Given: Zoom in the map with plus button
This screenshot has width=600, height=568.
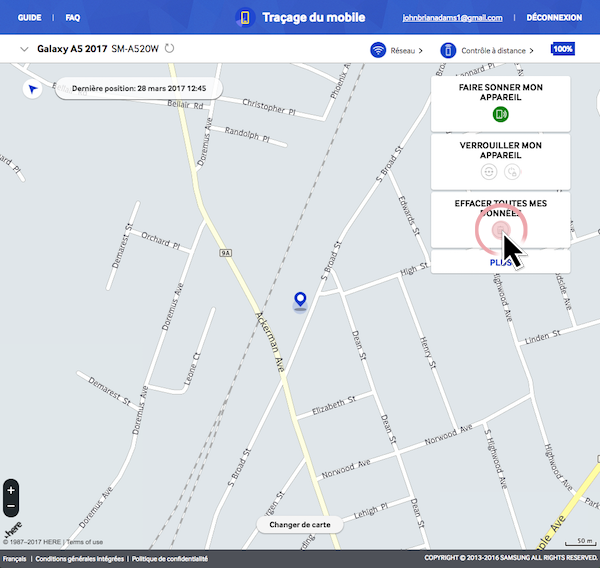Looking at the screenshot, I should 11,490.
